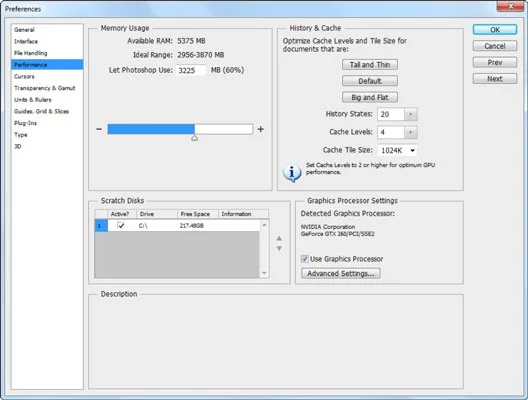Screen dimensions: 528x400
Task: Click the Active? column header
Action: (x=122, y=214)
